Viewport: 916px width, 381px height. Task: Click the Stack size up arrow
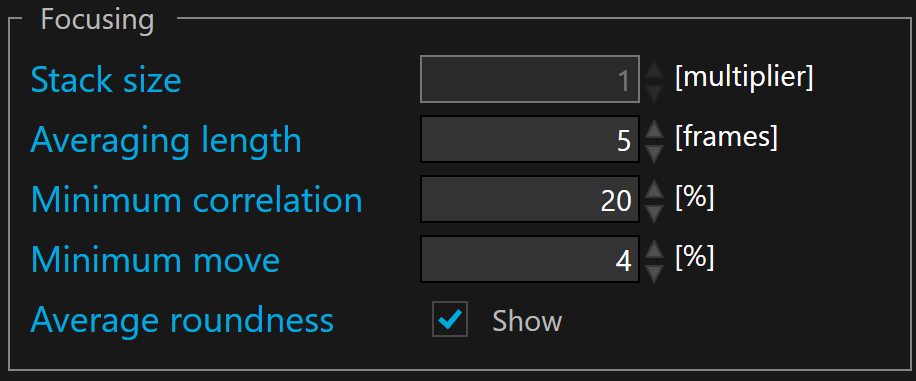pyautogui.click(x=654, y=69)
